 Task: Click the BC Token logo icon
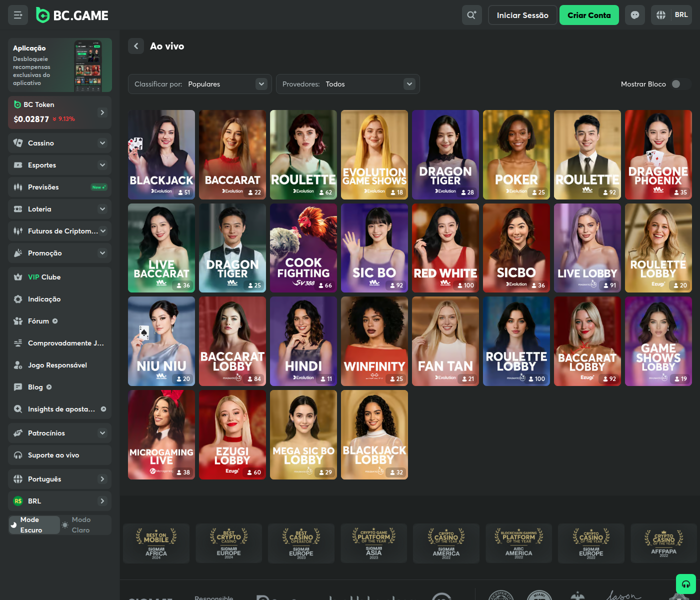[17, 104]
